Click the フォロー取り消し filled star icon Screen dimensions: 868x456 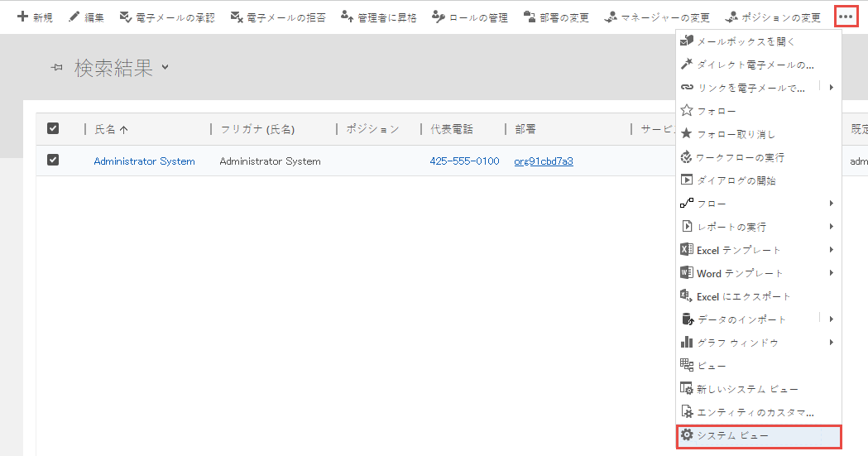(x=687, y=133)
